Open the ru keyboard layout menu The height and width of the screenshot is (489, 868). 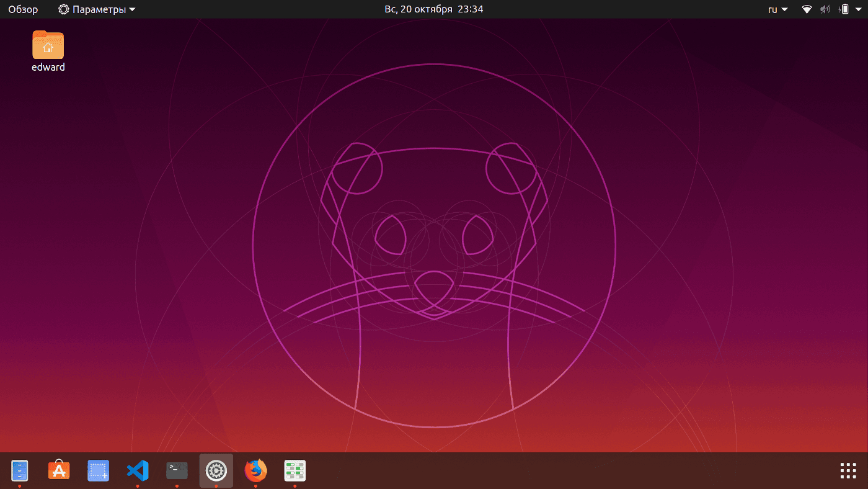click(778, 9)
